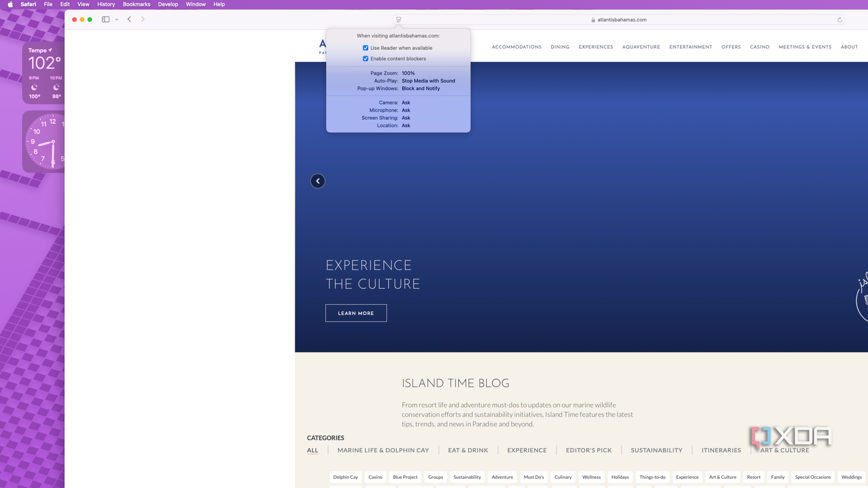This screenshot has width=868, height=488.
Task: Open the Apple menu
Action: point(10,4)
